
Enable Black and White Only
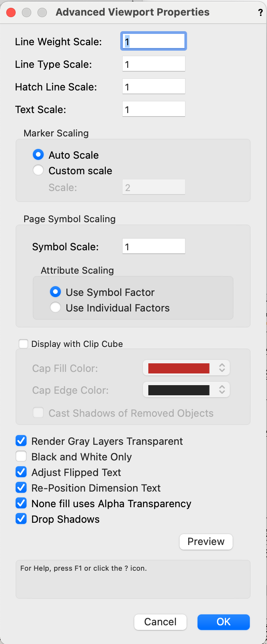click(x=21, y=456)
